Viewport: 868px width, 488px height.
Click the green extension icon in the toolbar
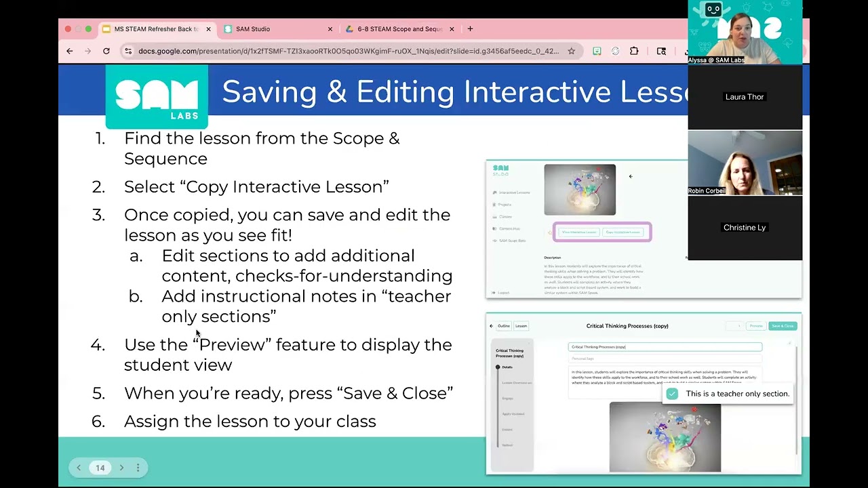(x=597, y=51)
